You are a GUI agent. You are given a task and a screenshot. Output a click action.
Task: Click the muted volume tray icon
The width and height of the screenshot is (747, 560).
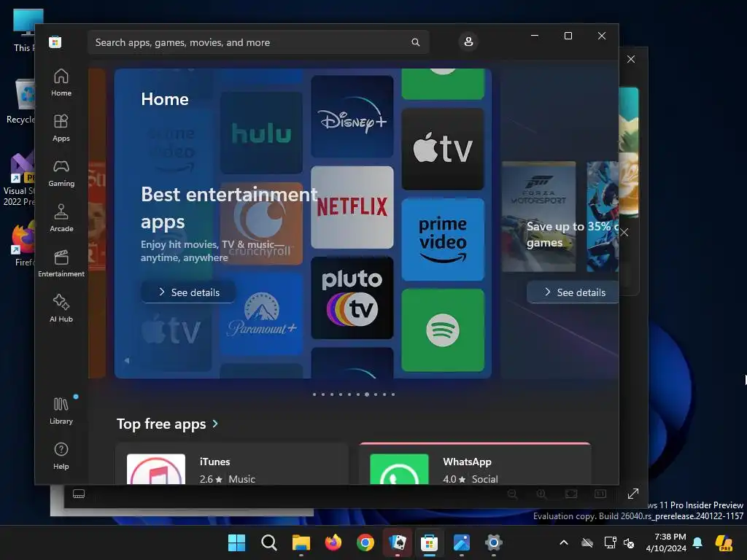point(629,542)
